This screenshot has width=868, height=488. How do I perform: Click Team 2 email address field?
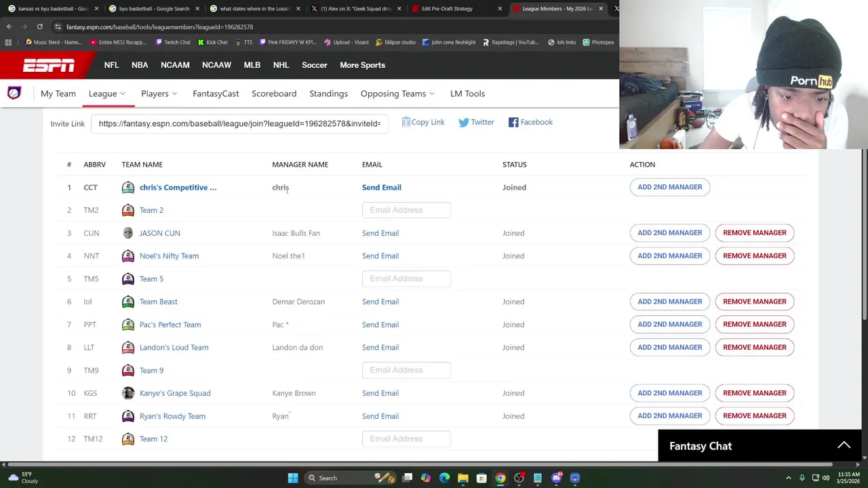point(406,210)
